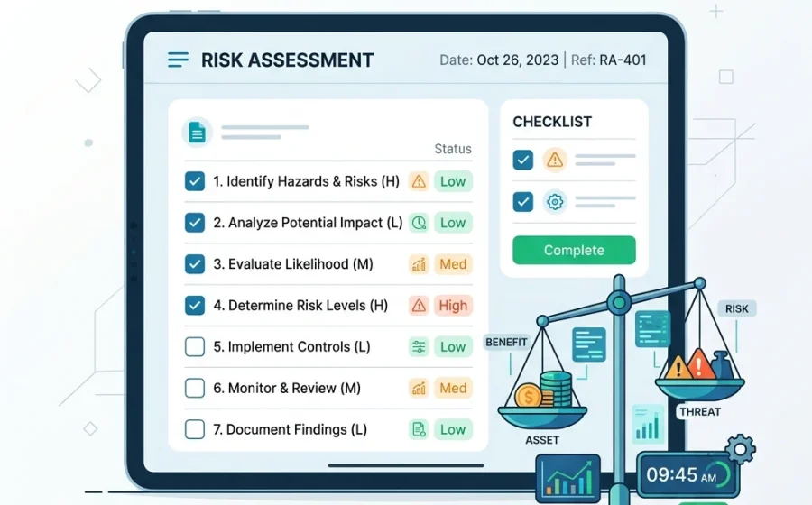
Task: Click the clock icon for Analyze Potential Impact
Action: (x=419, y=223)
